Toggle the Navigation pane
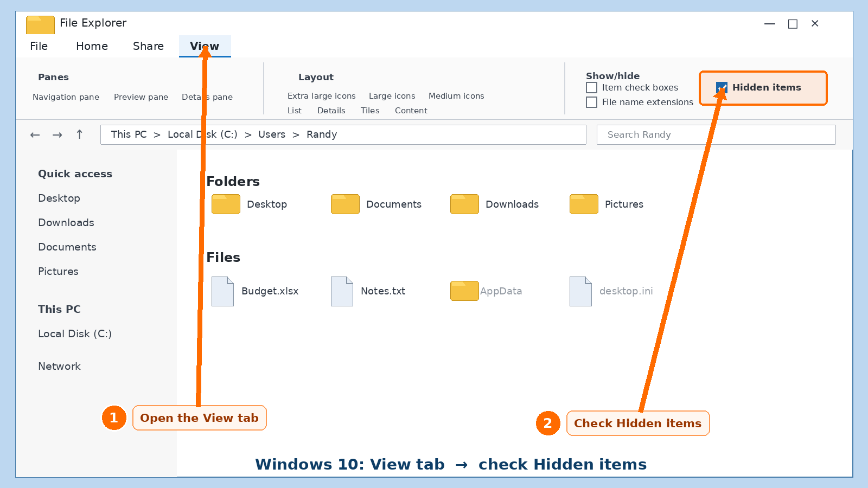The image size is (868, 488). pyautogui.click(x=66, y=97)
